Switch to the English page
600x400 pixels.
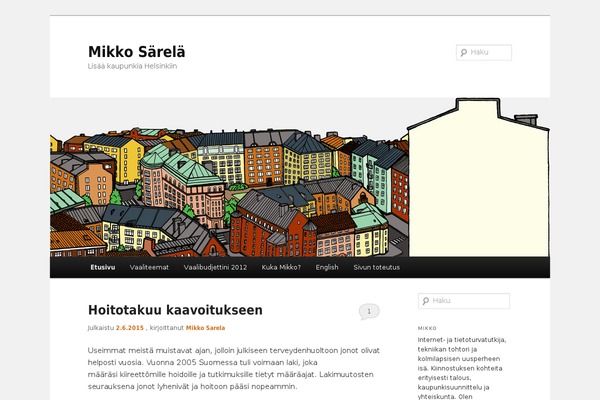[x=327, y=267]
